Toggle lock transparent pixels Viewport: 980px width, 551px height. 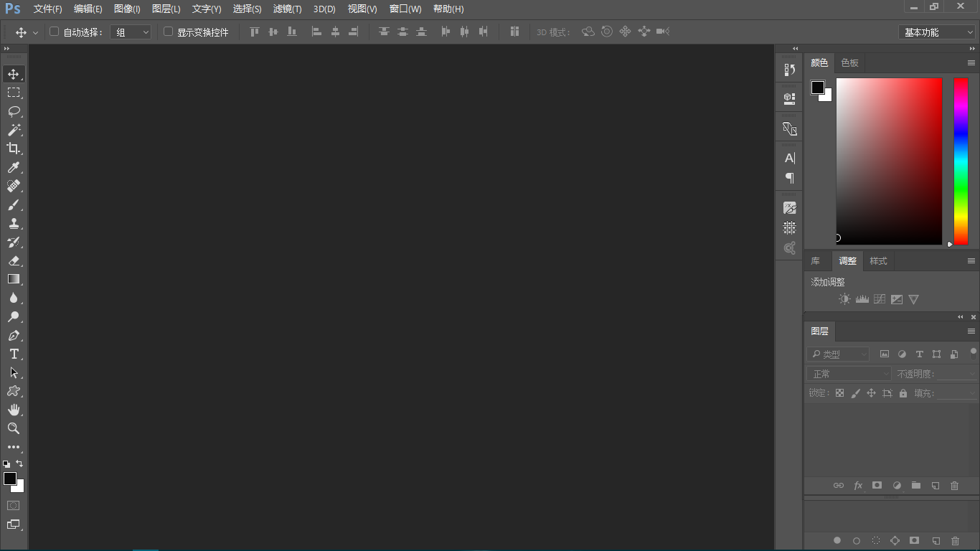pyautogui.click(x=839, y=393)
